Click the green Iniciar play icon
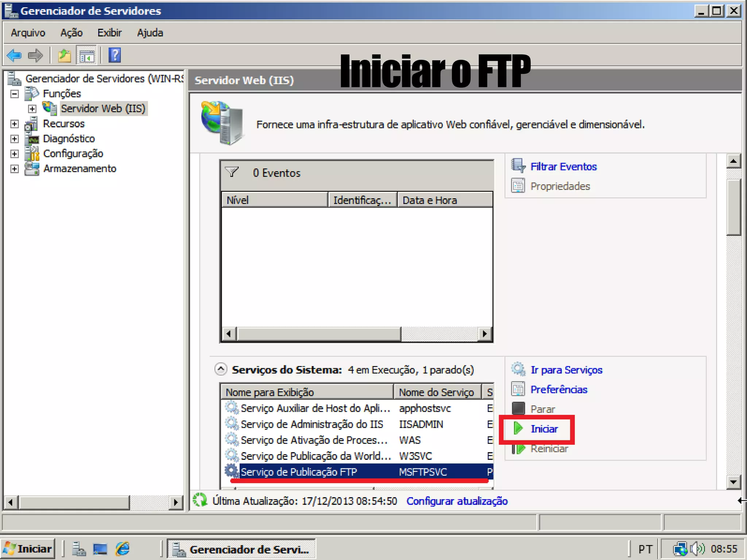 tap(518, 428)
